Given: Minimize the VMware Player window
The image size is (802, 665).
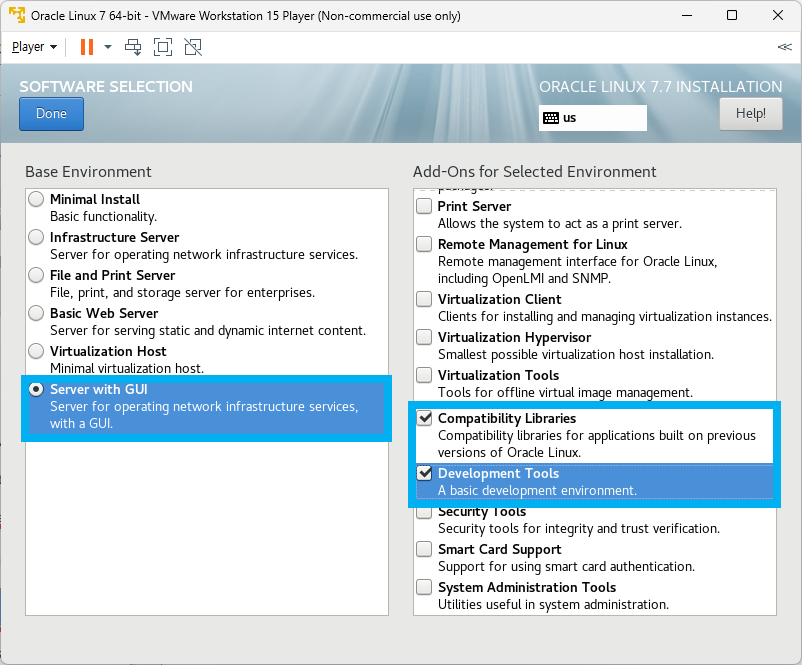Looking at the screenshot, I should point(687,15).
